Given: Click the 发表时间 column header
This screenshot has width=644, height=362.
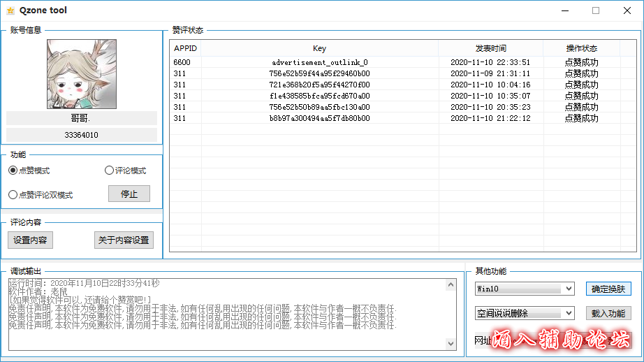Looking at the screenshot, I should 490,48.
